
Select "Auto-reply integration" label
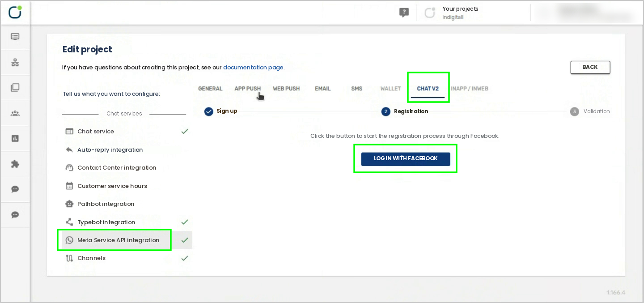(x=110, y=150)
